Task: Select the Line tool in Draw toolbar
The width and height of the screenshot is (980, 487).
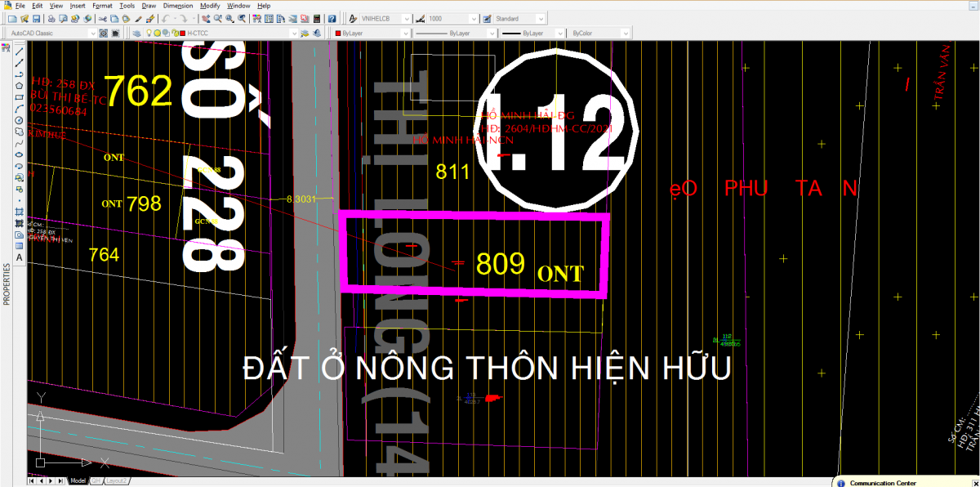Action: click(x=19, y=51)
